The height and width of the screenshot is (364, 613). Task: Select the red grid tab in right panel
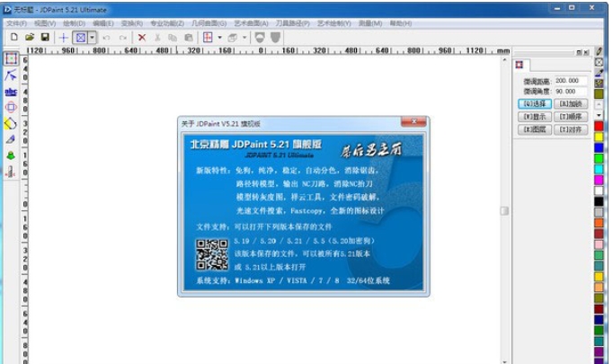pyautogui.click(x=520, y=65)
